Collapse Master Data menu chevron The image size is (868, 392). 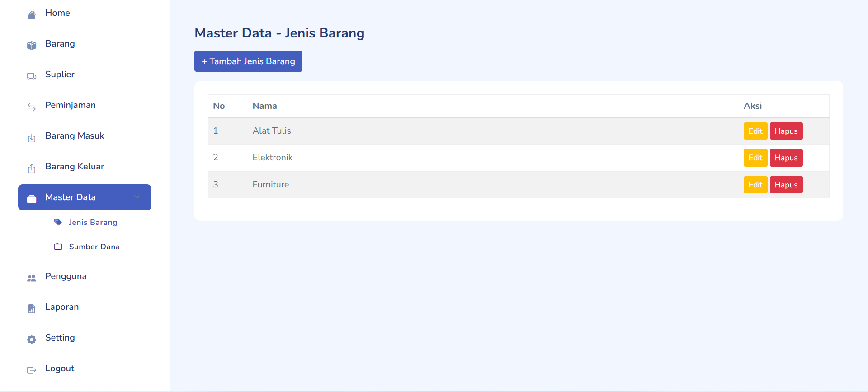137,197
